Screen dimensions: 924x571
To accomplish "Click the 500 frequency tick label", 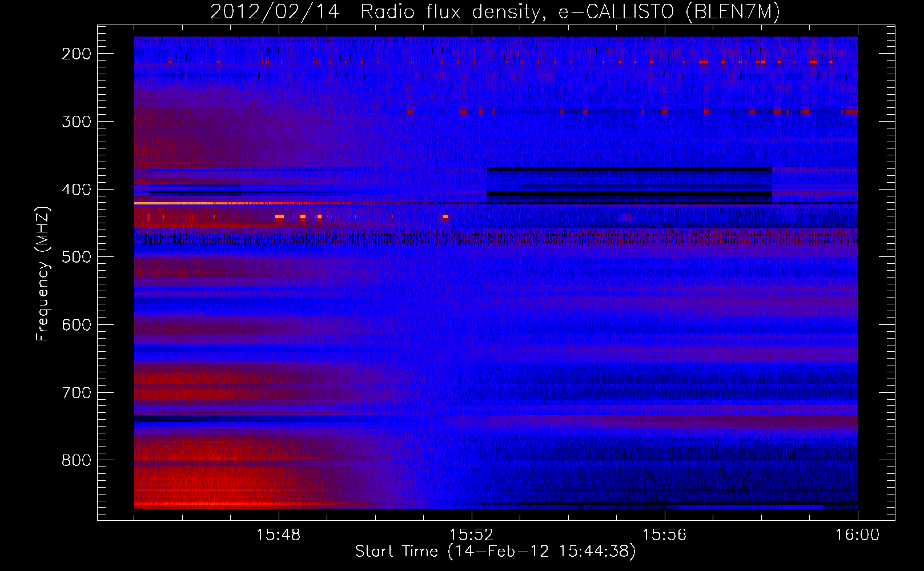I will coord(77,257).
